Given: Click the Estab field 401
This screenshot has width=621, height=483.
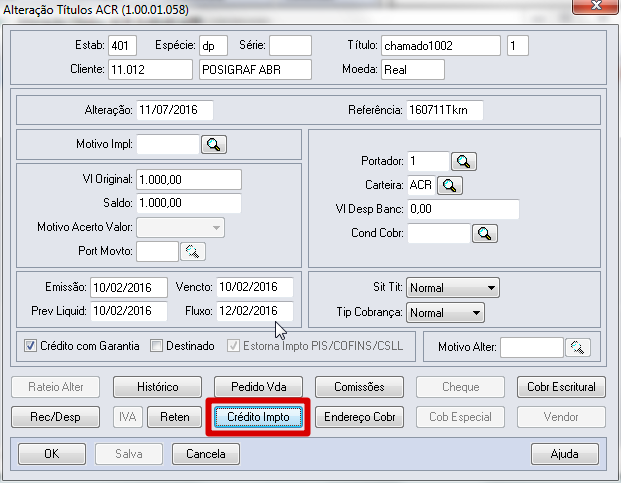Looking at the screenshot, I should click(x=123, y=46).
